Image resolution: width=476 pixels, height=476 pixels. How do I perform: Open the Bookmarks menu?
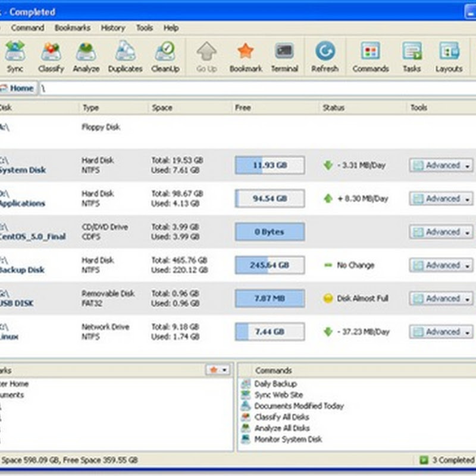(71, 28)
